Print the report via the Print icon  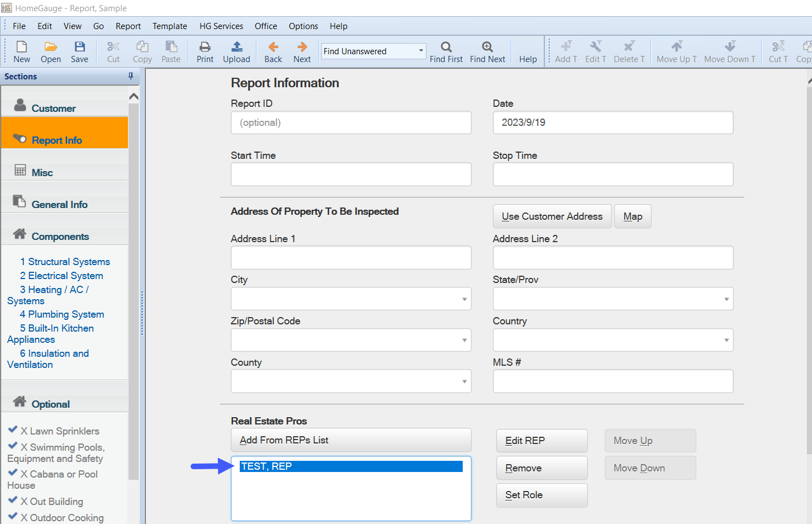click(x=205, y=47)
